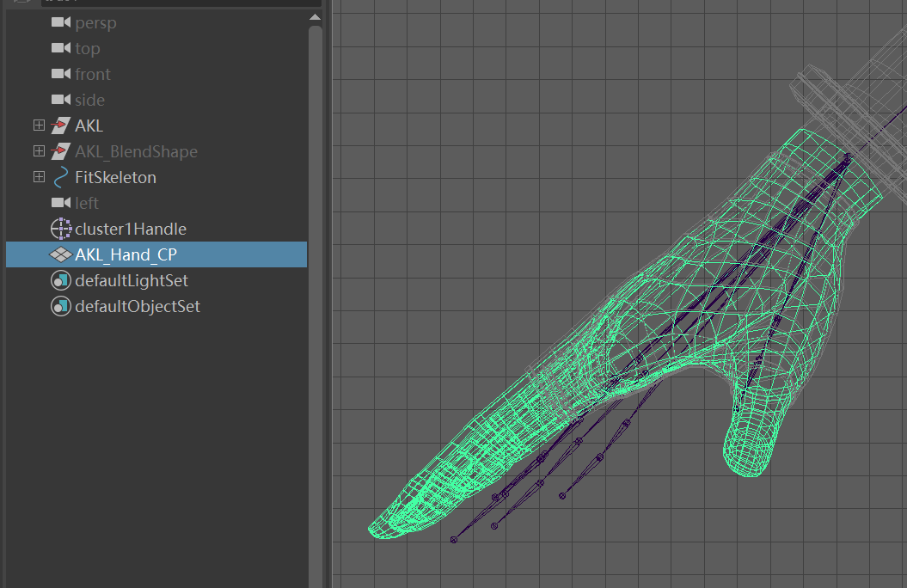The height and width of the screenshot is (588, 907).
Task: Click the persp camera icon
Action: tap(60, 22)
